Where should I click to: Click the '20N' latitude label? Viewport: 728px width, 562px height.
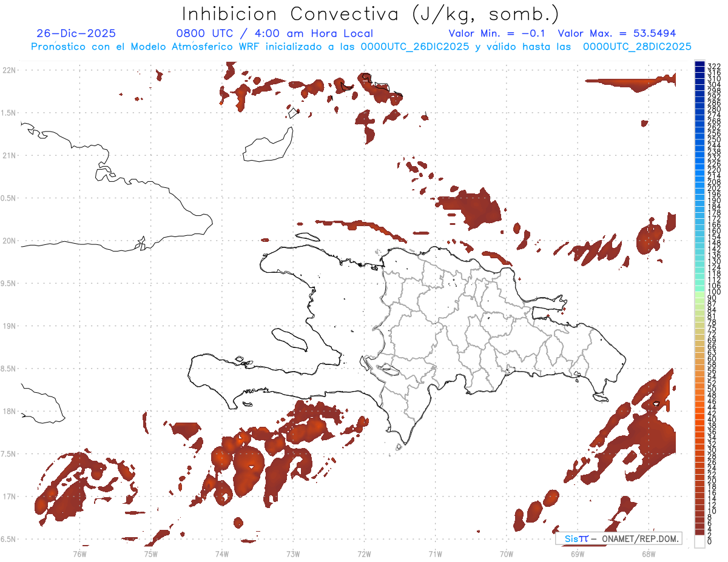[10, 241]
